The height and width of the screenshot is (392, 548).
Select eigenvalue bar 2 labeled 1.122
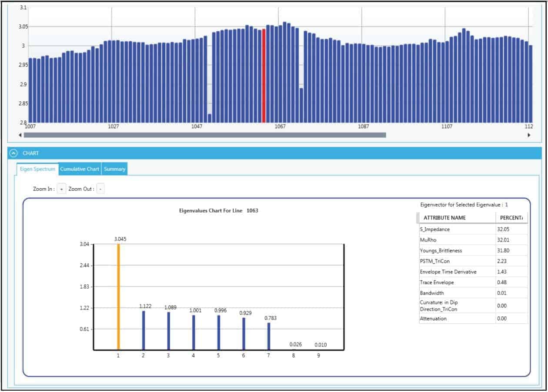(143, 330)
